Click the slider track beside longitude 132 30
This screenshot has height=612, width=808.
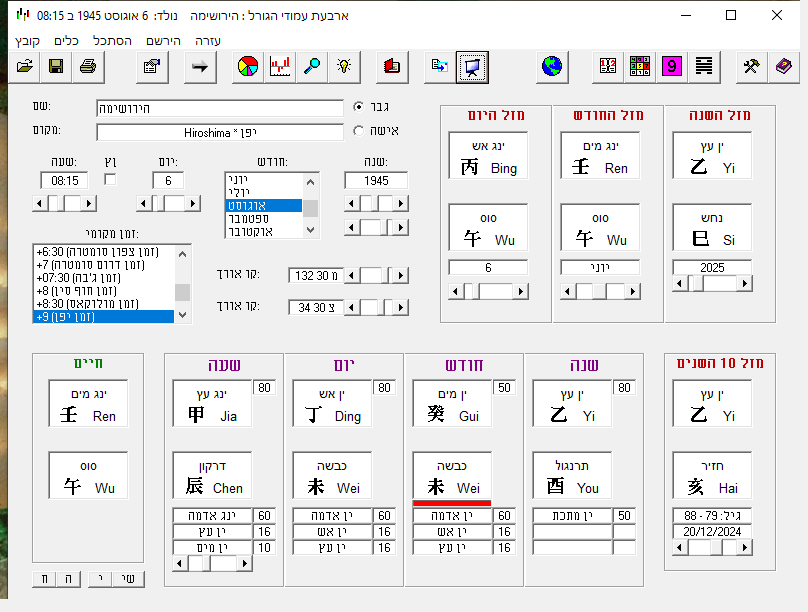pos(376,276)
